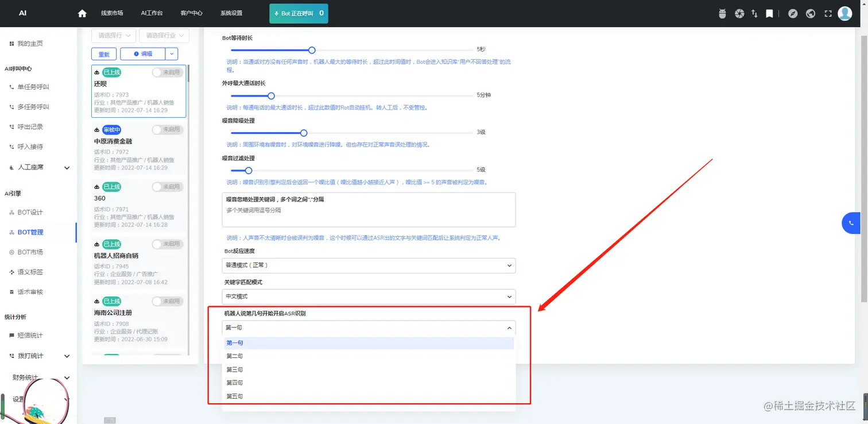This screenshot has width=868, height=424.
Task: Click the 重载 reload button
Action: 104,53
